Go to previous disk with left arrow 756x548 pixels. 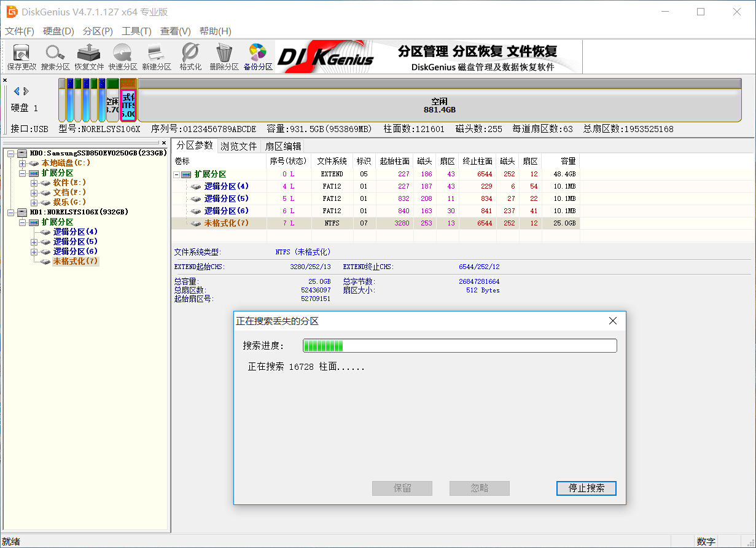tap(17, 91)
